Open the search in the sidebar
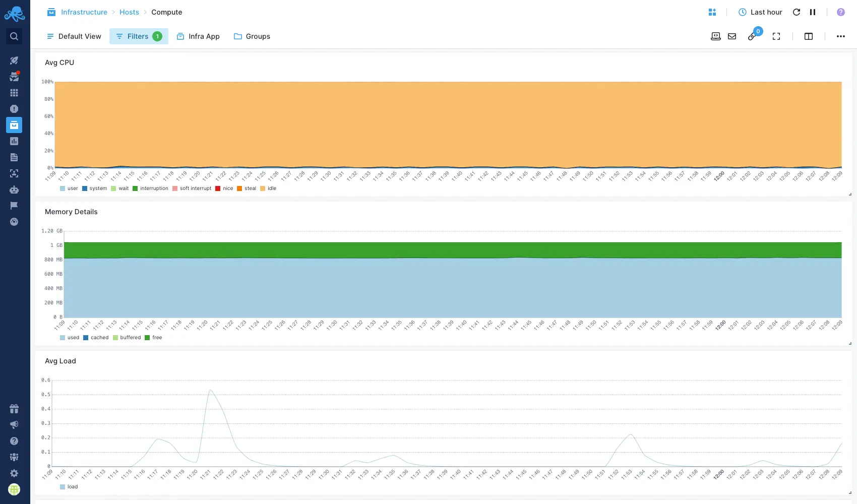Image resolution: width=857 pixels, height=504 pixels. (x=14, y=36)
